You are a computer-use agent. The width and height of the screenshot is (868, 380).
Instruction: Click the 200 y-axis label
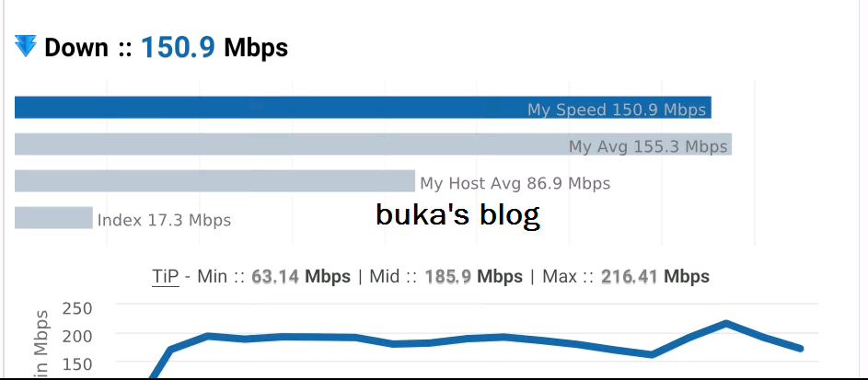click(x=77, y=335)
